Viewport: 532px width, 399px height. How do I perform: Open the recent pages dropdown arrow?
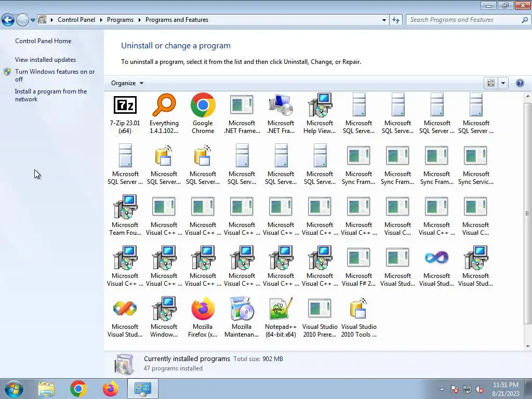click(x=33, y=20)
